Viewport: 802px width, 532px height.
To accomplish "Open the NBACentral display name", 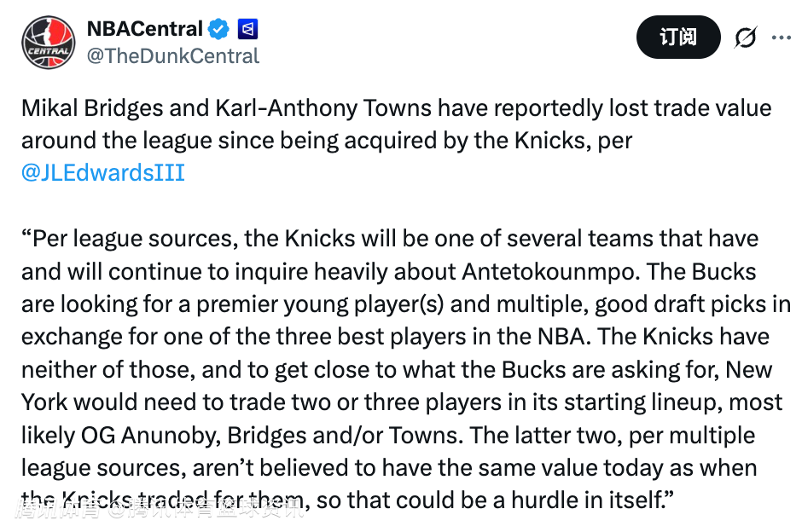I will pos(144,29).
